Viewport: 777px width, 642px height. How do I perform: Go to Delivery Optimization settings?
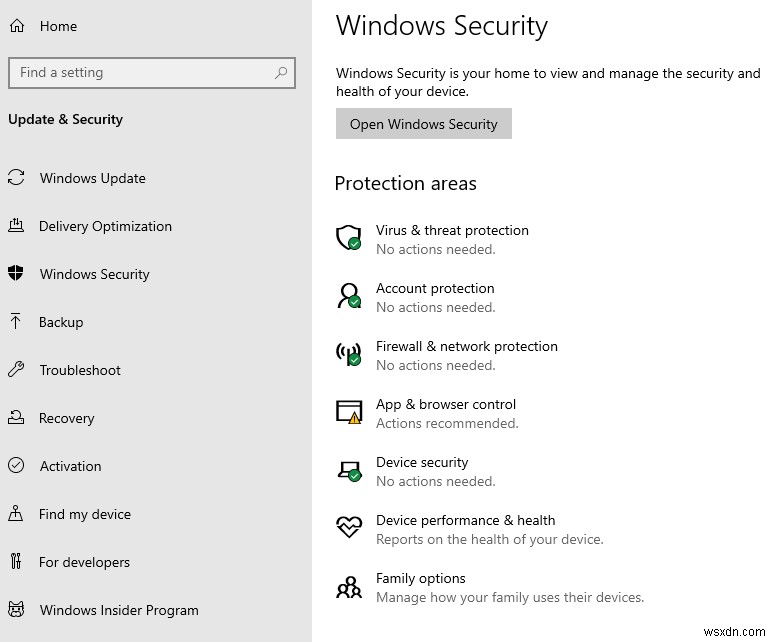coord(105,226)
